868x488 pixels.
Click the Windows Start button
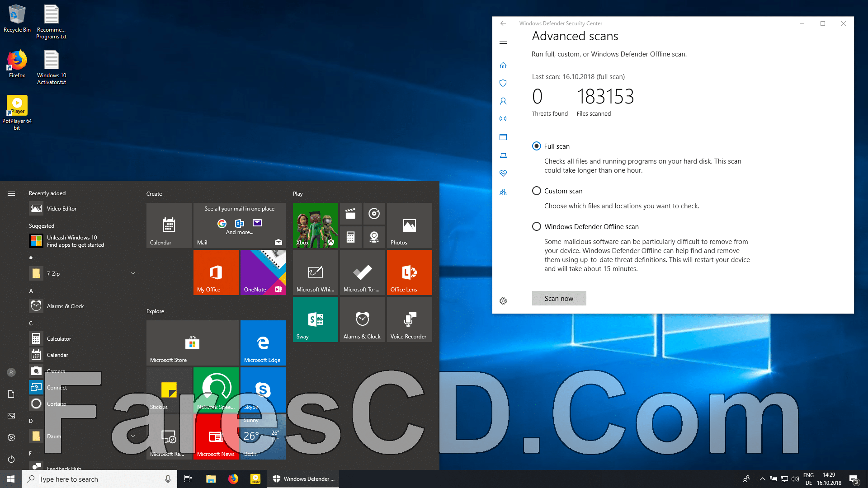(x=11, y=479)
